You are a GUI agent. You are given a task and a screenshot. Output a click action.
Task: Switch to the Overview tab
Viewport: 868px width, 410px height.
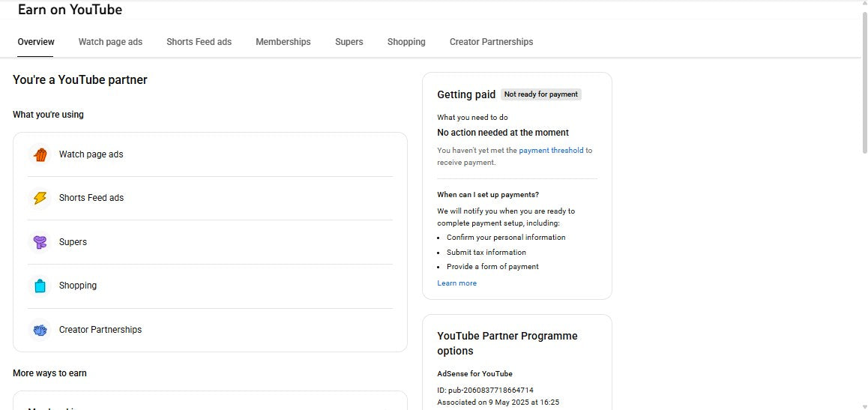point(36,42)
